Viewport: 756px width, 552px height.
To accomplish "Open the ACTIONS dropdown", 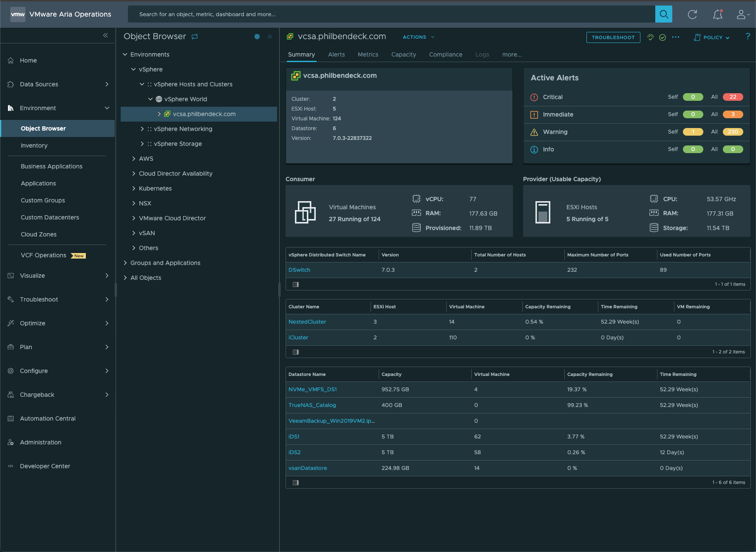I will pos(419,37).
